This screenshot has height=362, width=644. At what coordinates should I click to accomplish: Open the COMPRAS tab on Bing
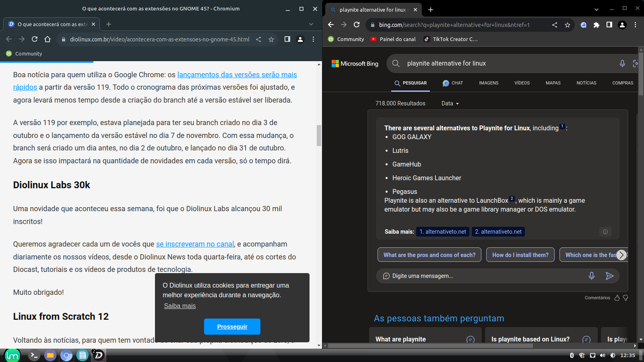point(623,83)
